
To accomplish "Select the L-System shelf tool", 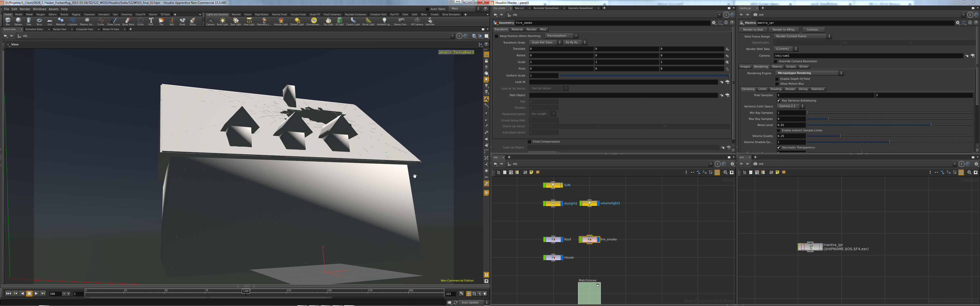I will click(72, 21).
